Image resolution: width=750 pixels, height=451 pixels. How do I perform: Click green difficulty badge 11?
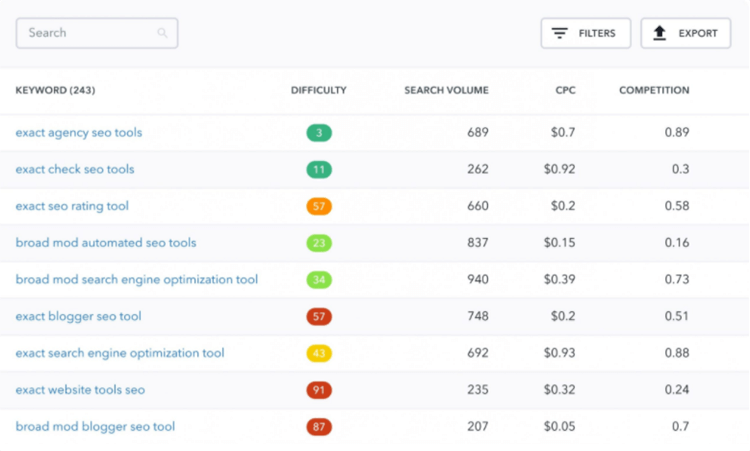coord(319,169)
